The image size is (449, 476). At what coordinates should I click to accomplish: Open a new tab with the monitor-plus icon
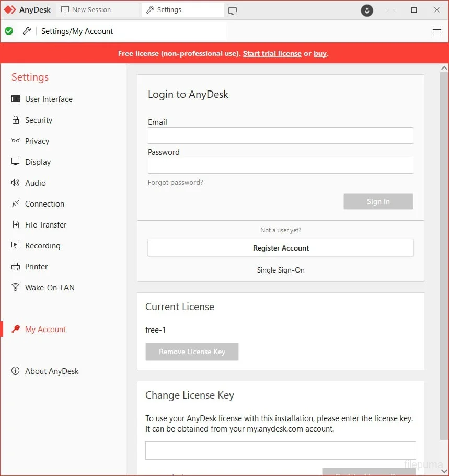coord(233,11)
